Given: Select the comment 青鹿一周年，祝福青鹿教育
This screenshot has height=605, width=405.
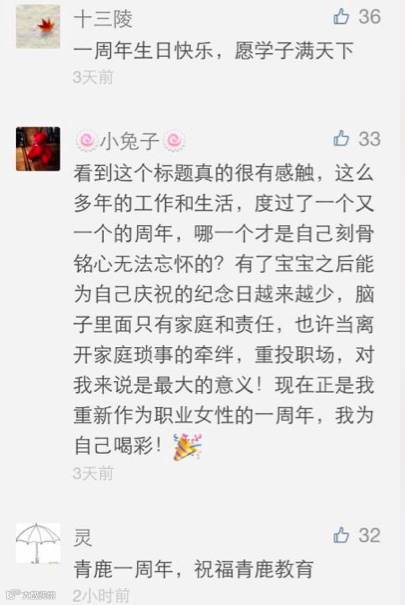Looking at the screenshot, I should (x=193, y=569).
